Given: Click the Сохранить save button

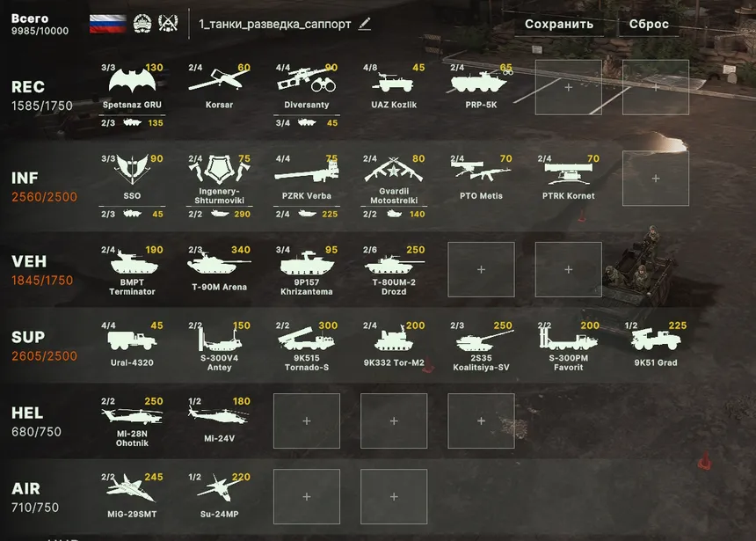Looking at the screenshot, I should pyautogui.click(x=559, y=24).
